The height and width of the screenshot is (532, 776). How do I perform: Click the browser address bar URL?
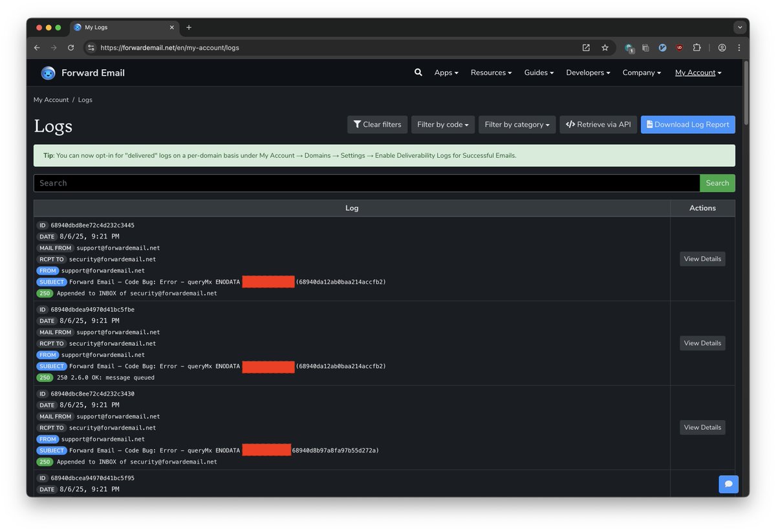(170, 48)
